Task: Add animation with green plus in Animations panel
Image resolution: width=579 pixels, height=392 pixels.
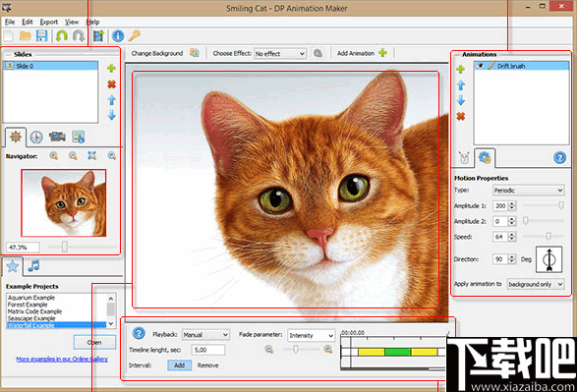Action: (x=460, y=69)
